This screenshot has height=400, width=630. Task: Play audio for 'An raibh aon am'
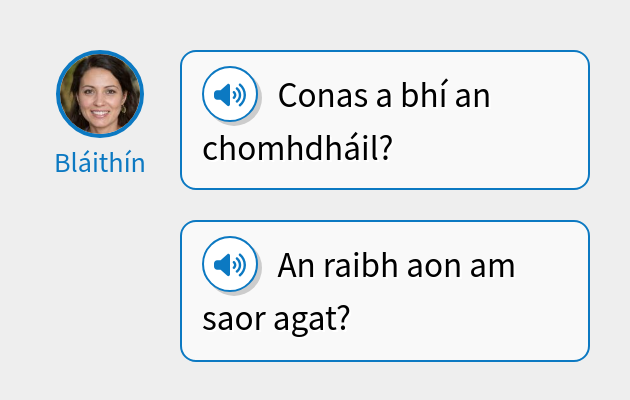point(230,265)
